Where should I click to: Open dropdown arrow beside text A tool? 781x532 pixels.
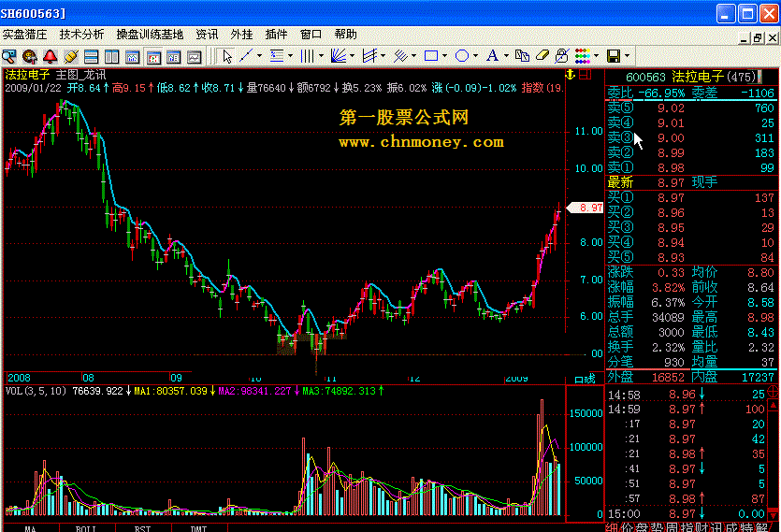click(x=506, y=56)
